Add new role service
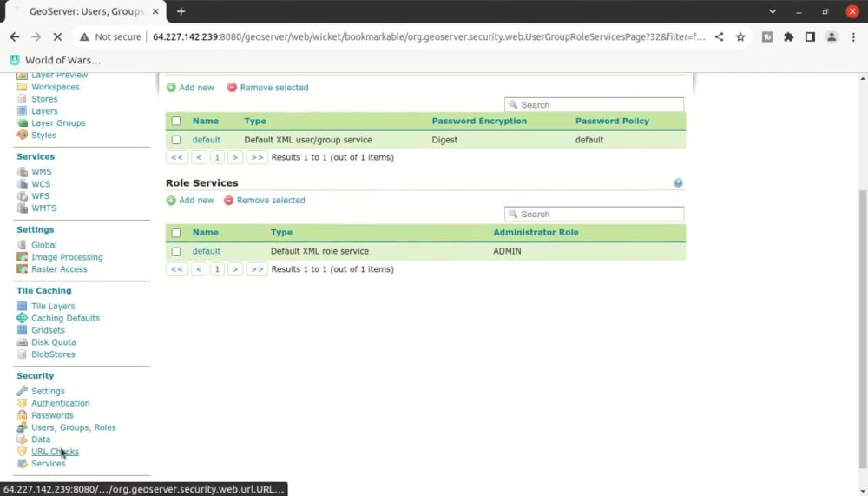Screen dimensions: 868x496 tap(190, 200)
